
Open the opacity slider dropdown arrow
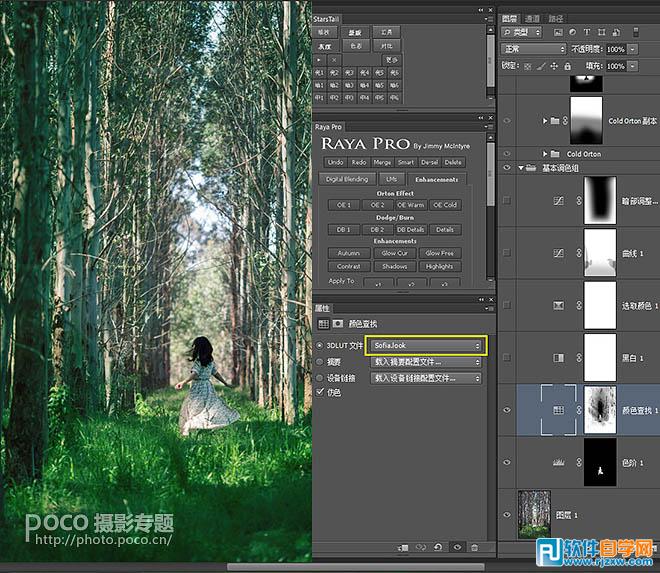click(633, 49)
